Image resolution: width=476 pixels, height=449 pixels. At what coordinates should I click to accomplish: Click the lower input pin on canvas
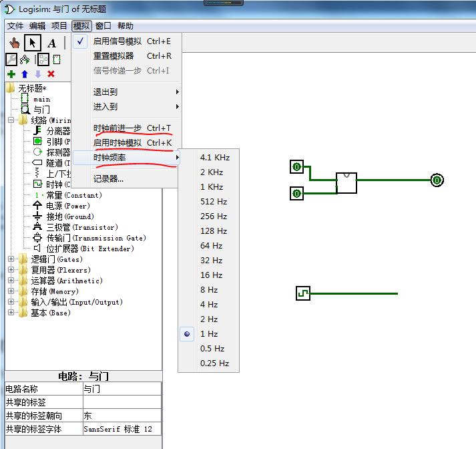(296, 194)
